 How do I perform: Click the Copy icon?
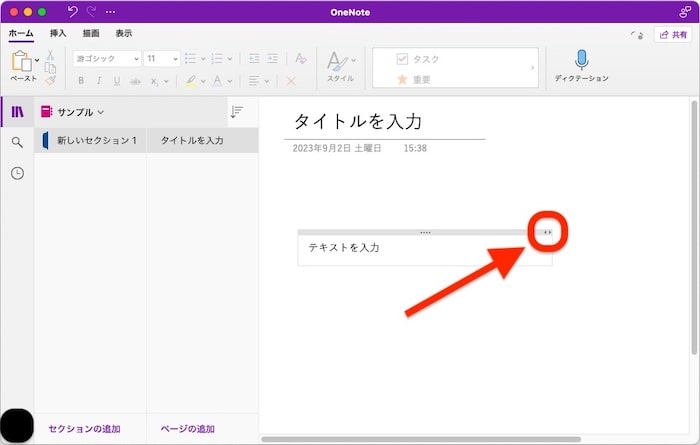[50, 68]
